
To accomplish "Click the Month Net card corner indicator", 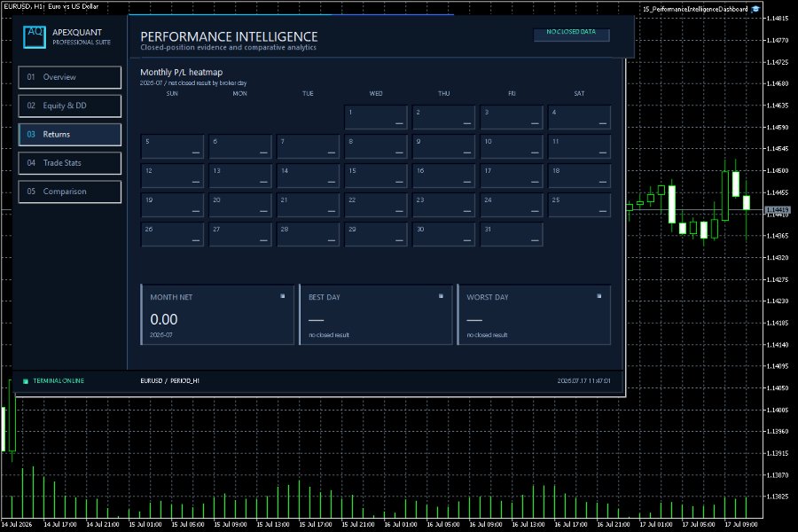I will tap(283, 296).
